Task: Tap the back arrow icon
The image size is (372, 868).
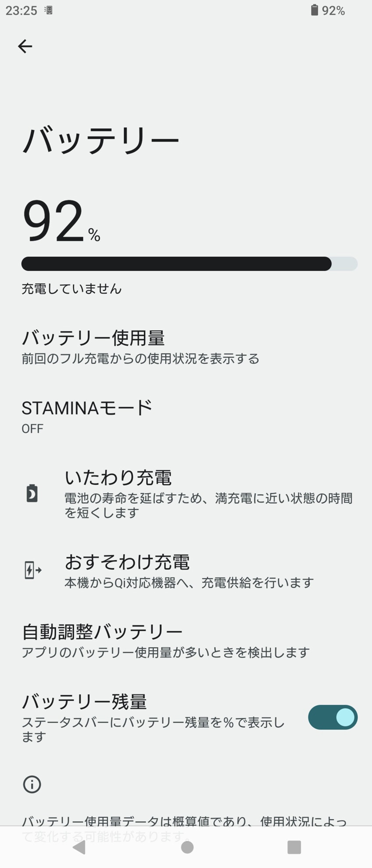Action: click(x=25, y=46)
